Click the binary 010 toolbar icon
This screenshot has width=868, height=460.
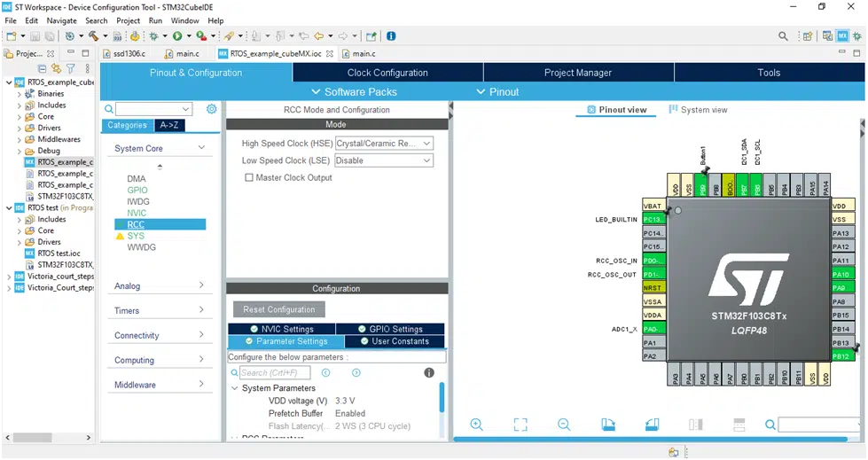(117, 36)
